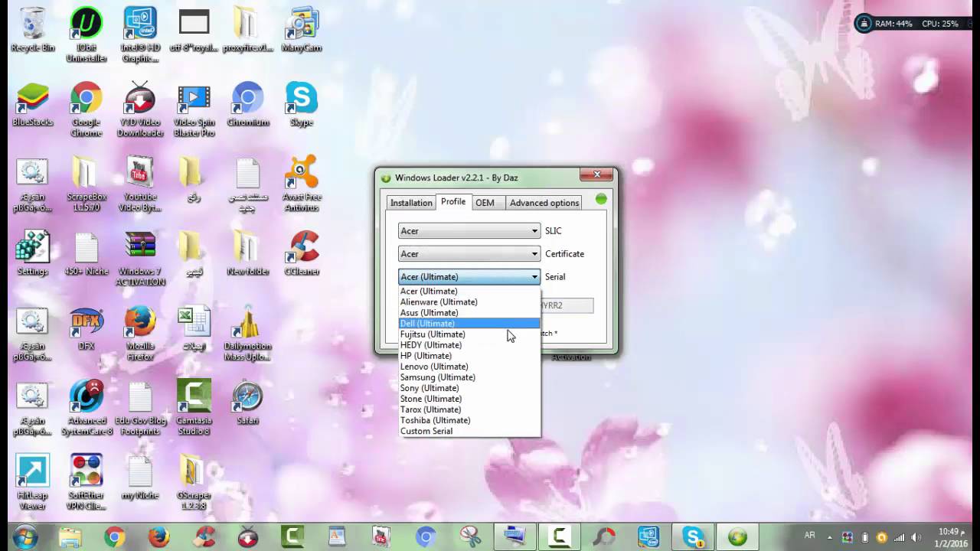The image size is (980, 551).
Task: Open the Recycle Bin desktop icon
Action: click(x=32, y=29)
